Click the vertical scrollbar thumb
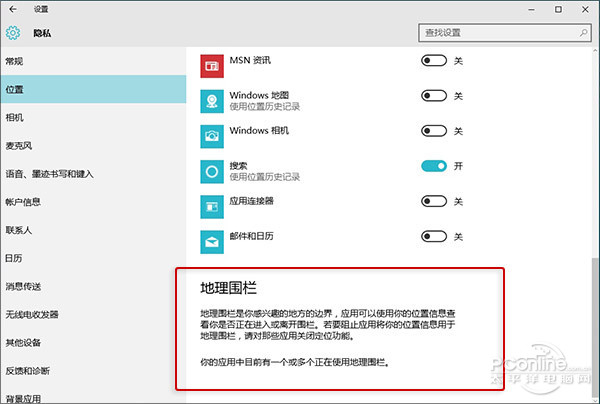The width and height of the screenshot is (600, 404). 595,328
